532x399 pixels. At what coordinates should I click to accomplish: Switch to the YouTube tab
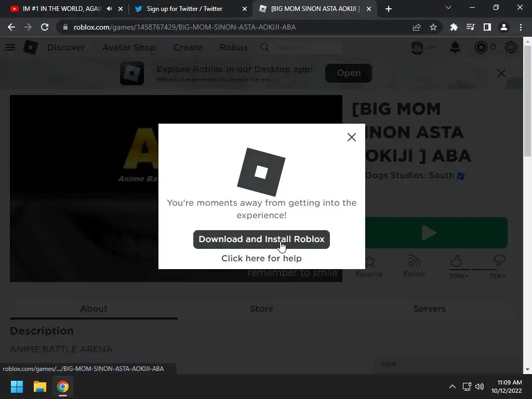point(61,9)
